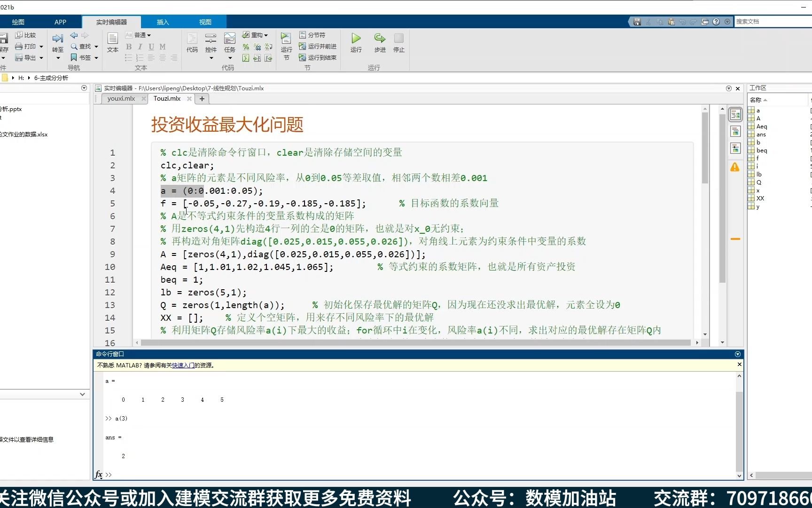Open the Task (任务) dropdown

(x=230, y=58)
